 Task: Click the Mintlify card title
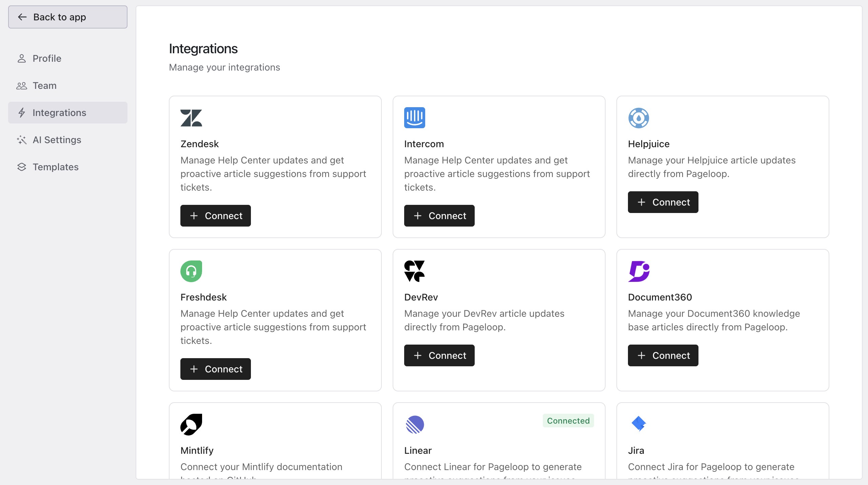[x=197, y=450]
